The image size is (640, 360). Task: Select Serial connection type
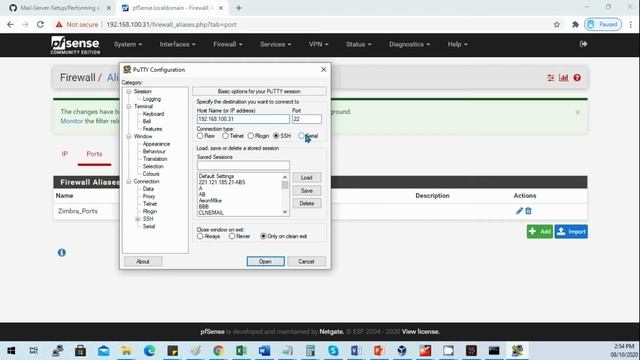[301, 136]
